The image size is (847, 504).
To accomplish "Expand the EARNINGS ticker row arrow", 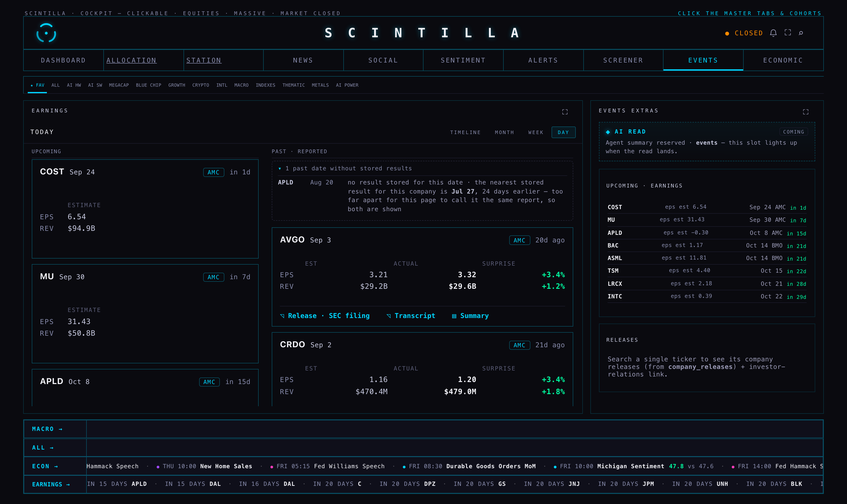I will coord(51,484).
